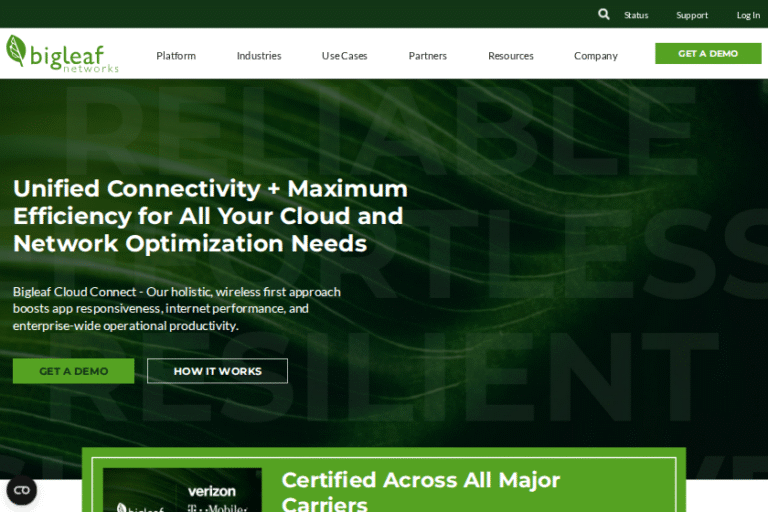Screen dimensions: 768x512
Task: Click the hero section Get a Demo button
Action: click(73, 371)
